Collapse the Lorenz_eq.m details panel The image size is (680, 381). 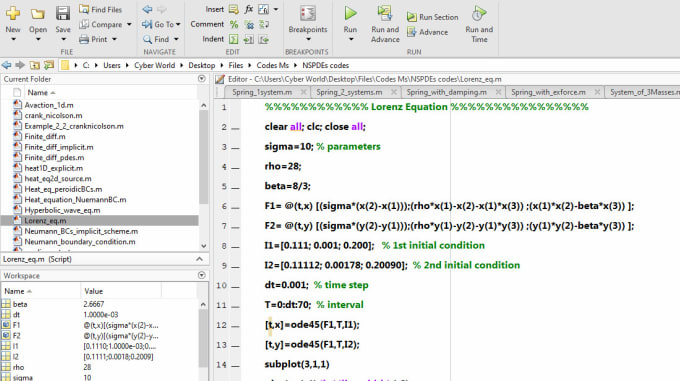(199, 259)
